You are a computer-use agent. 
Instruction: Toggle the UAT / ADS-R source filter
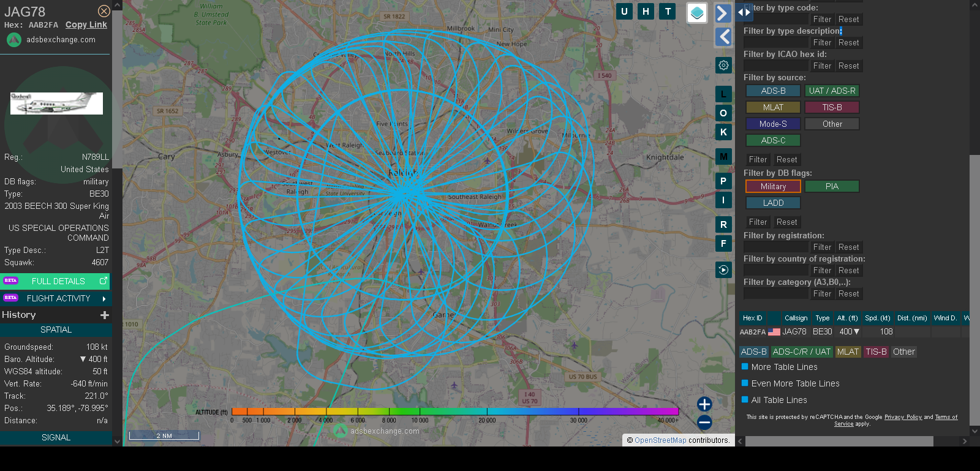(832, 91)
